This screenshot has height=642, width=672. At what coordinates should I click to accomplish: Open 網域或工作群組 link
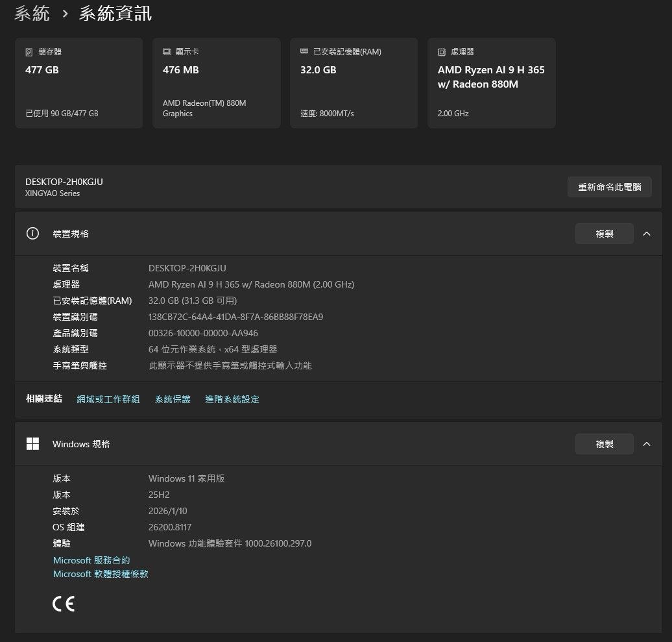pos(108,399)
